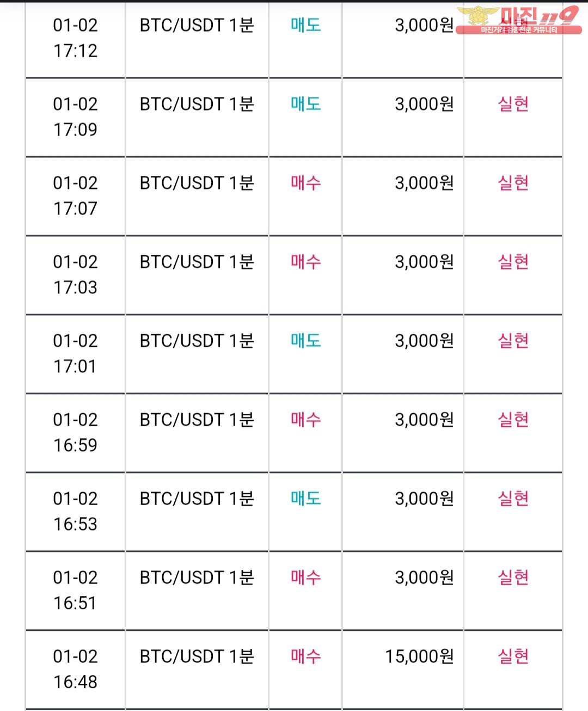
Task: Open the 실현 link for 17:01 trade
Action: point(513,341)
